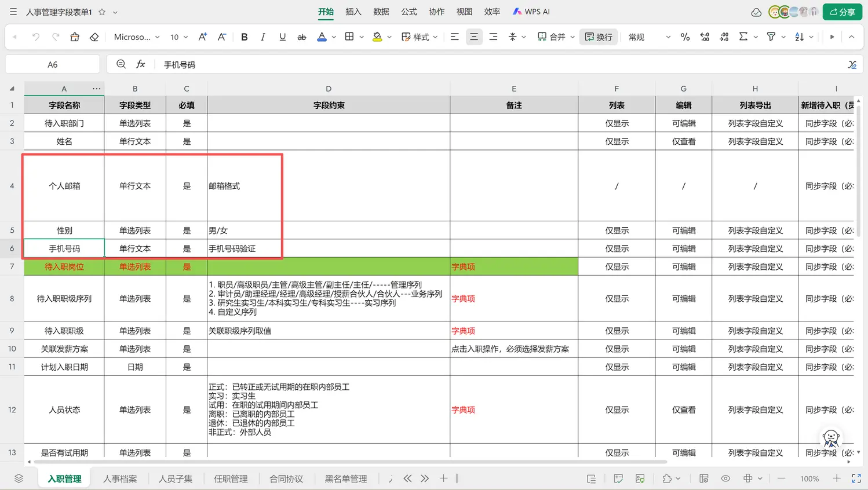Click the cloud sync status icon
The image size is (868, 490).
(756, 12)
